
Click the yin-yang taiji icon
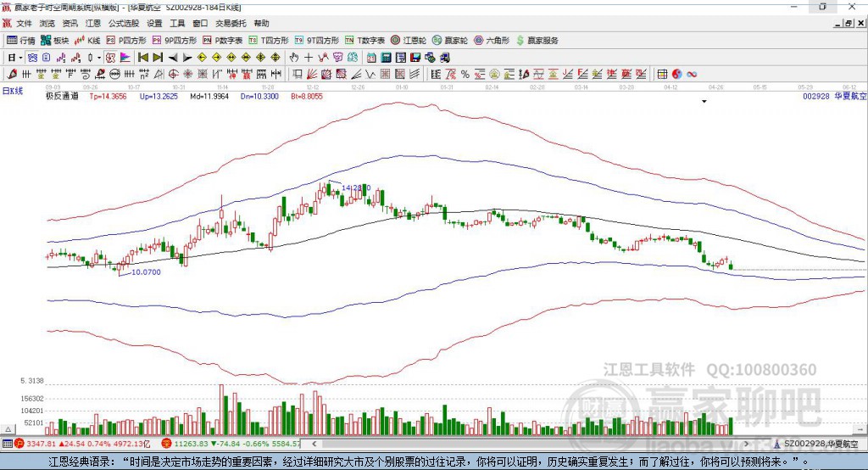tap(677, 75)
